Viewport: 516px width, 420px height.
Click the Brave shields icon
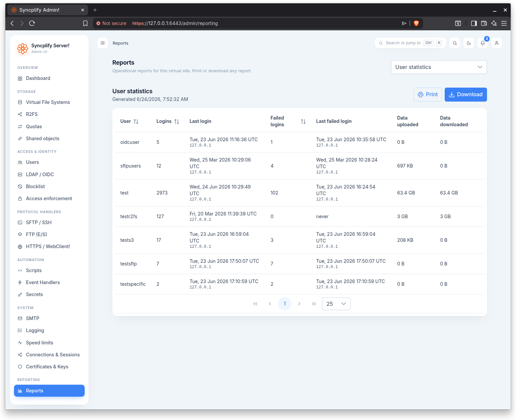tap(416, 23)
